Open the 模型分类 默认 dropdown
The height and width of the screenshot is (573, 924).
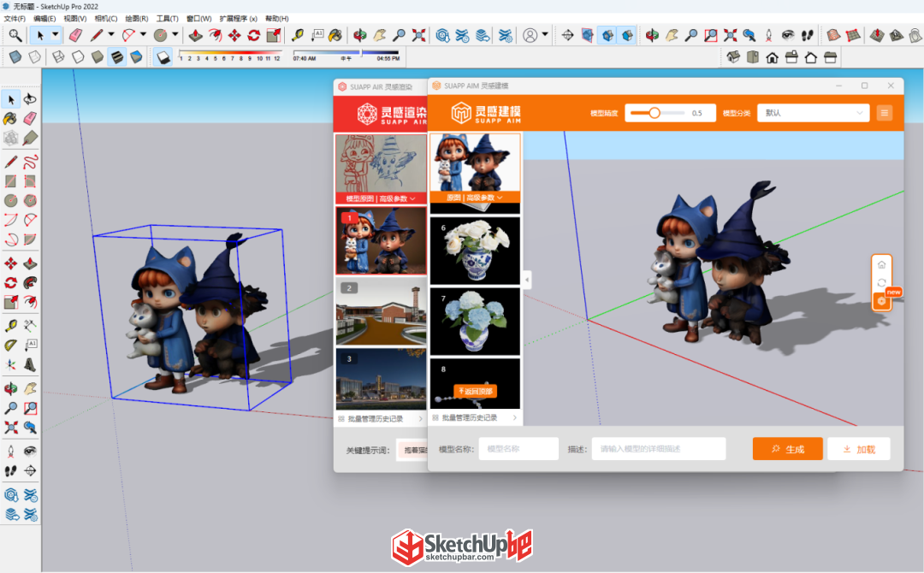point(813,113)
